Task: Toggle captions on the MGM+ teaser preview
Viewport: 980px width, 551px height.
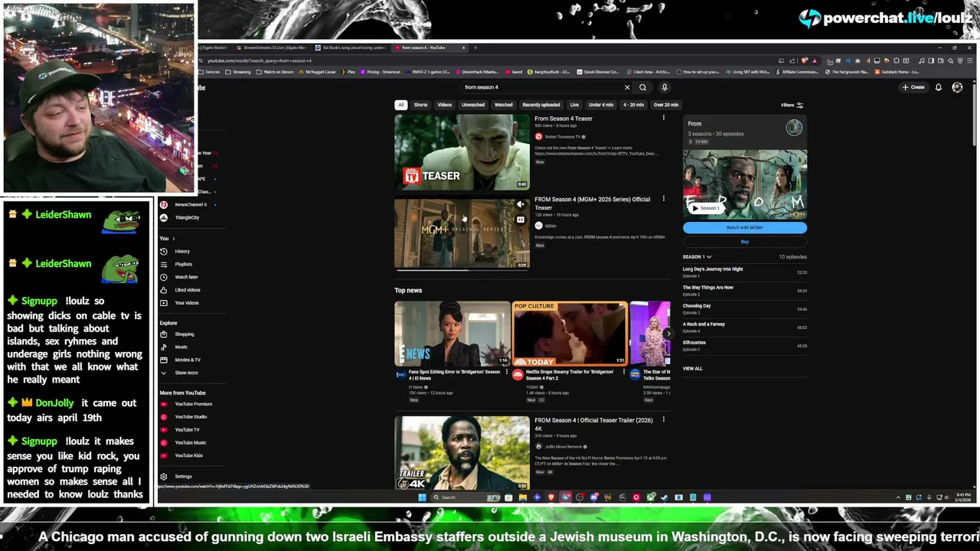Action: 521,220
